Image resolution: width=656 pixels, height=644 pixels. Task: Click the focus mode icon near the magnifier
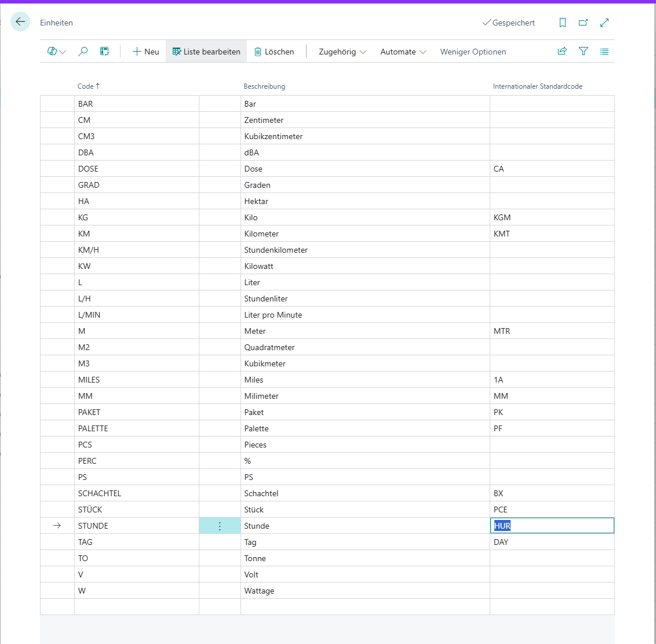tap(104, 51)
